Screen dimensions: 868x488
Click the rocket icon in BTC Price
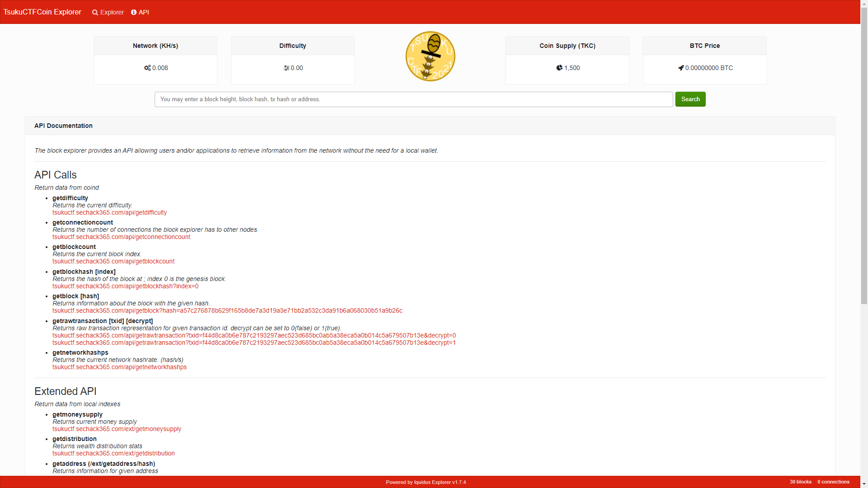681,68
